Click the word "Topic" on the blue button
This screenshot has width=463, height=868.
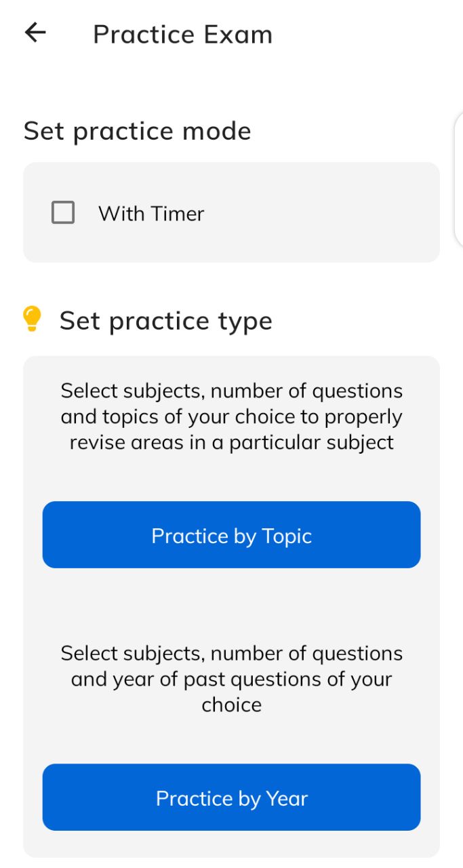pos(287,536)
